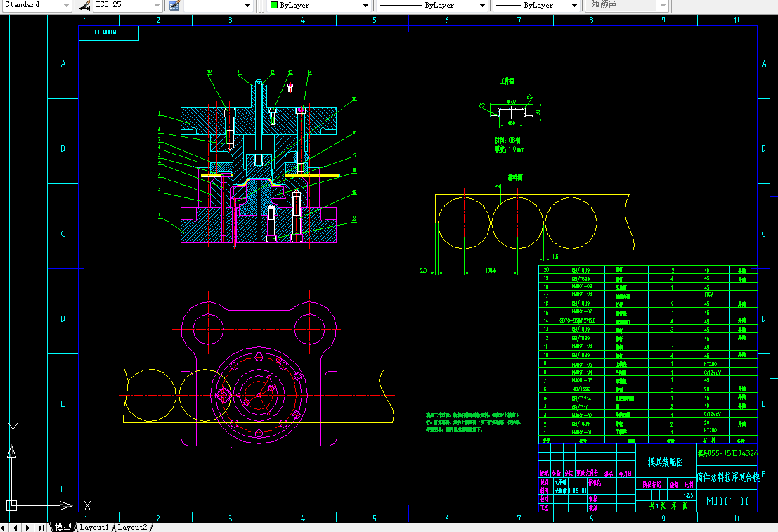
Task: Show the previous layout tab
Action: (16, 528)
